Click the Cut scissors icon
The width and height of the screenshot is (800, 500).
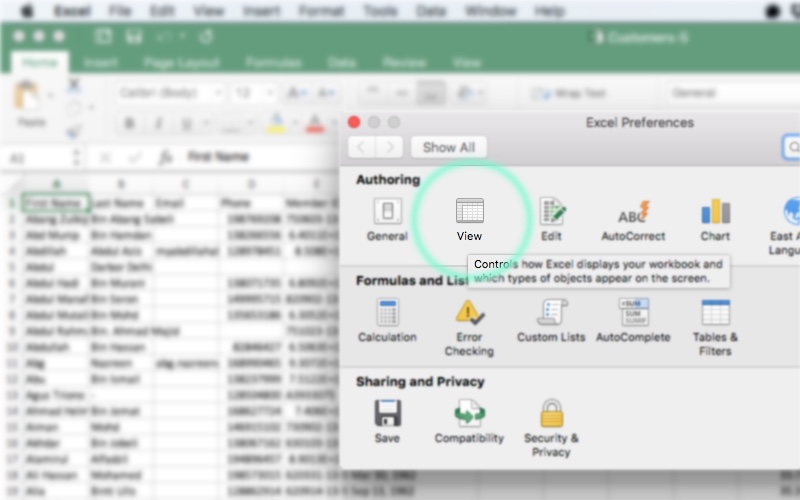coord(74,85)
